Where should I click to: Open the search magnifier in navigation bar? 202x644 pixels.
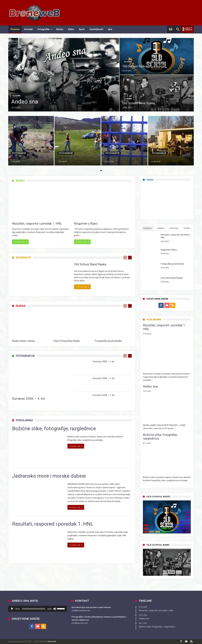(178, 29)
